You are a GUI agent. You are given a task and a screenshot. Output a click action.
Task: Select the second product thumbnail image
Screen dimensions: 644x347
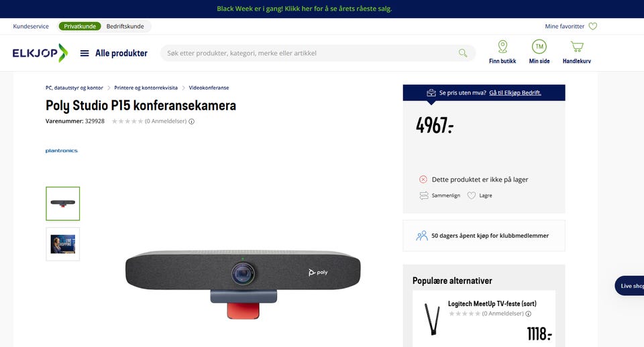tap(63, 244)
